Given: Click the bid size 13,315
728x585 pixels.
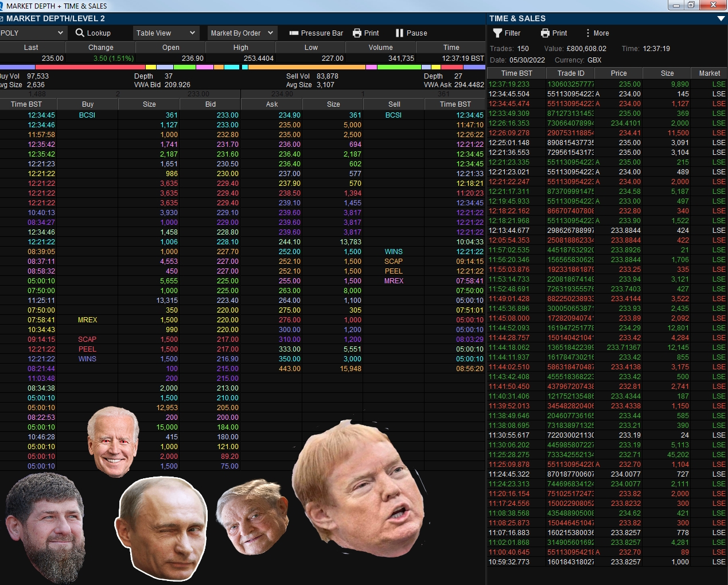Looking at the screenshot, I should [x=167, y=301].
